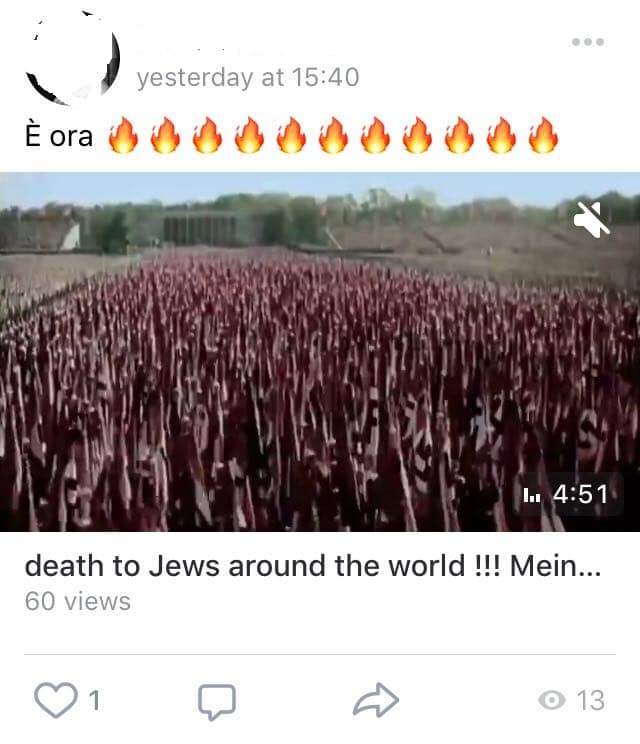The width and height of the screenshot is (640, 744).
Task: Open the post via 'yesterday at 15:40' timestamp
Action: click(x=248, y=78)
